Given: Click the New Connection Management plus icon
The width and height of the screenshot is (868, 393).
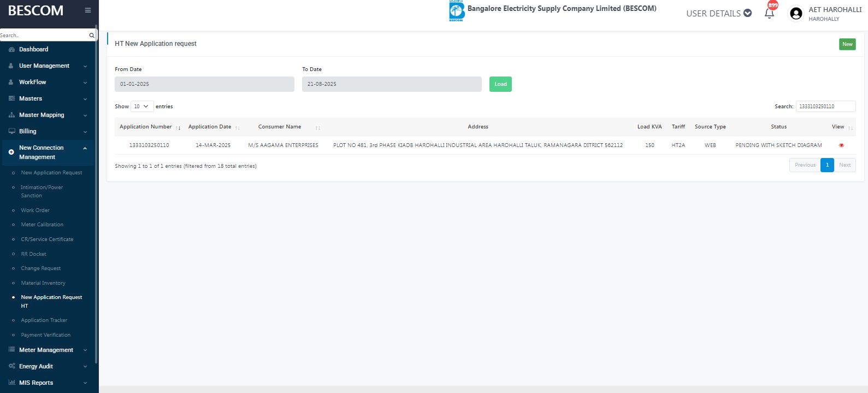Looking at the screenshot, I should coord(11,152).
